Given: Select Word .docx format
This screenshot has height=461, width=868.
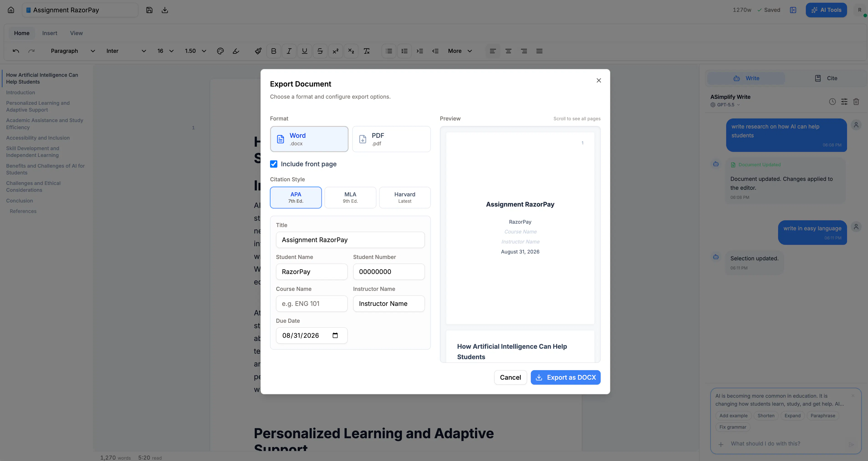Looking at the screenshot, I should click(x=309, y=139).
